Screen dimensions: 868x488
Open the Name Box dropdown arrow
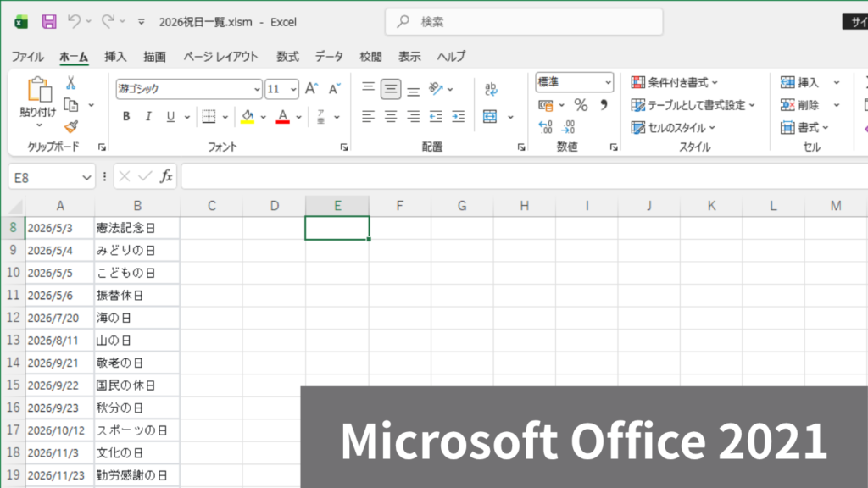click(x=86, y=178)
